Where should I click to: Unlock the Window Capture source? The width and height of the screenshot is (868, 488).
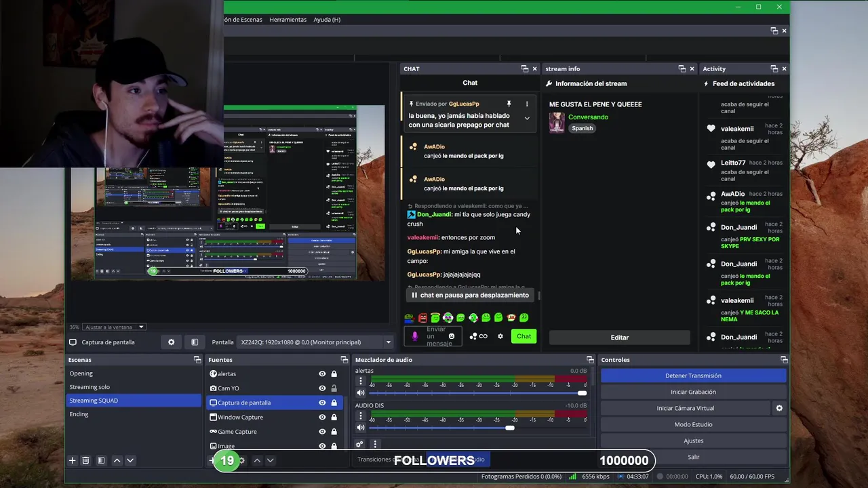tap(334, 418)
